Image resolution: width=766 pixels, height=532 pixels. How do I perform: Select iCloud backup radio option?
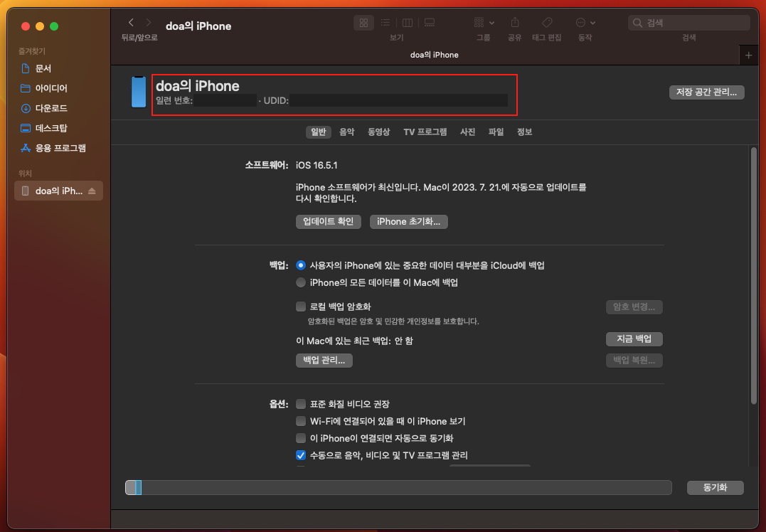(x=300, y=265)
